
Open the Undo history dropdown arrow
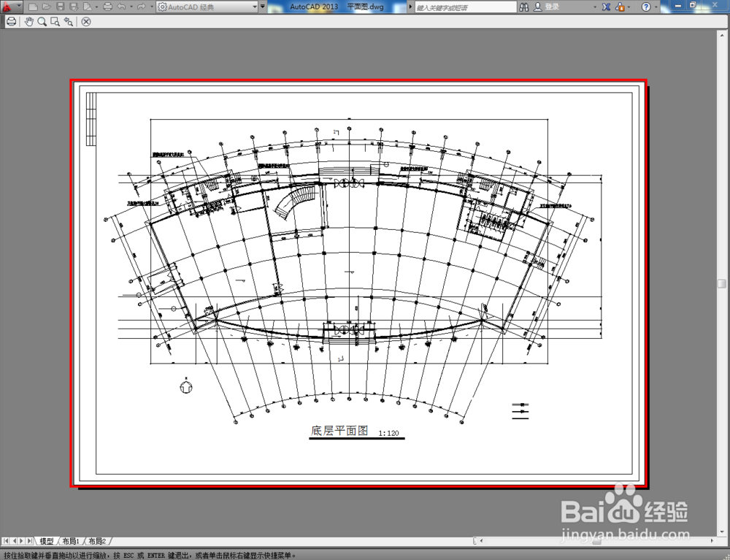131,7
